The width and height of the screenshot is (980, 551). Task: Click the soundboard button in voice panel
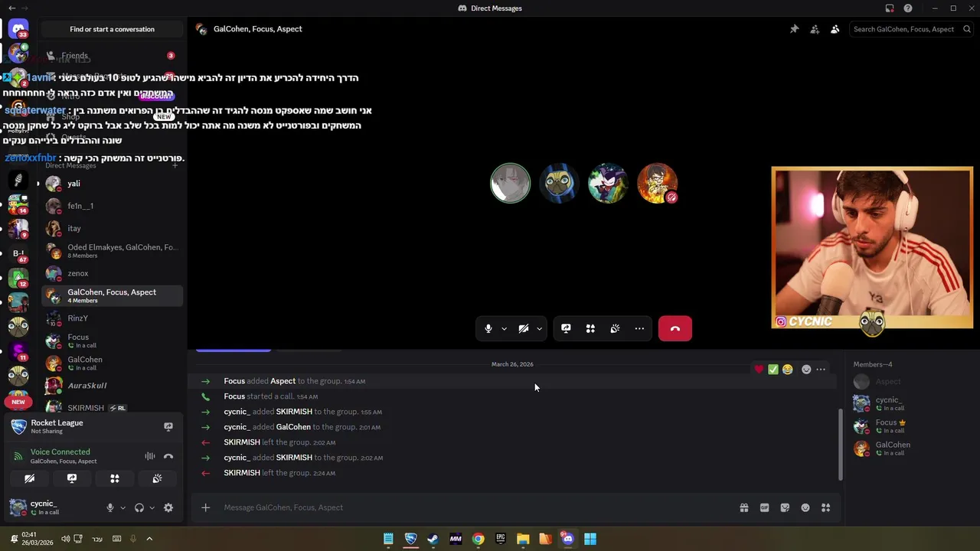coord(157,478)
